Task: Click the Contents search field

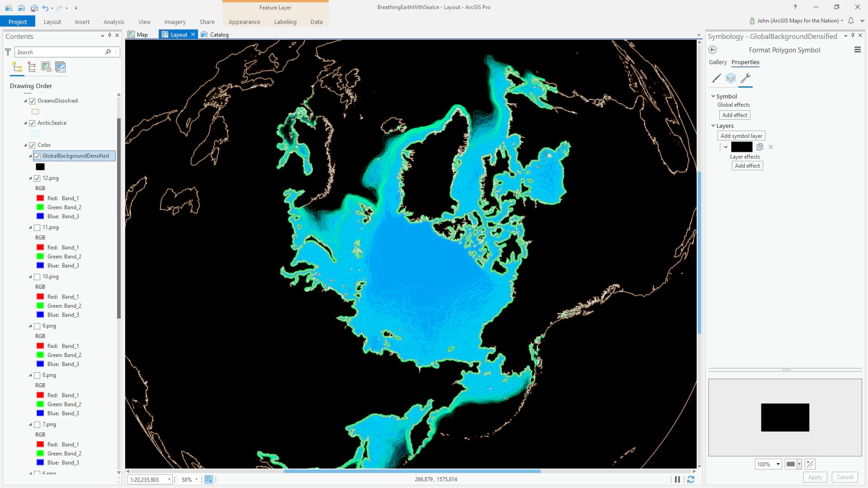Action: (x=60, y=52)
